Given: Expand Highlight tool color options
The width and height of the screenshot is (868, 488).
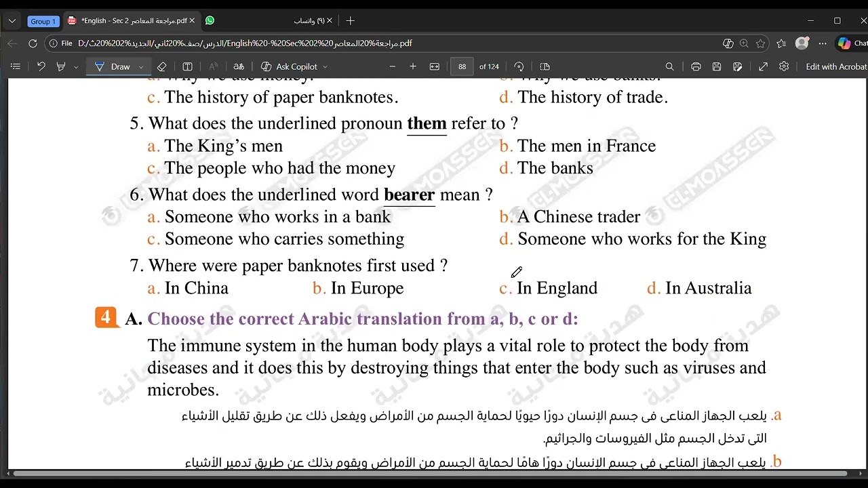Looking at the screenshot, I should 76,67.
